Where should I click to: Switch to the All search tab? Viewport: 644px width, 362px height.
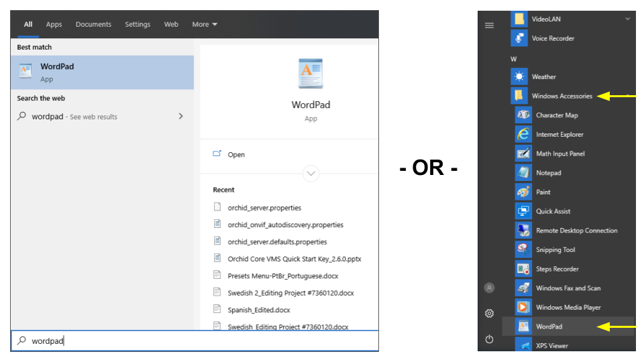point(28,24)
